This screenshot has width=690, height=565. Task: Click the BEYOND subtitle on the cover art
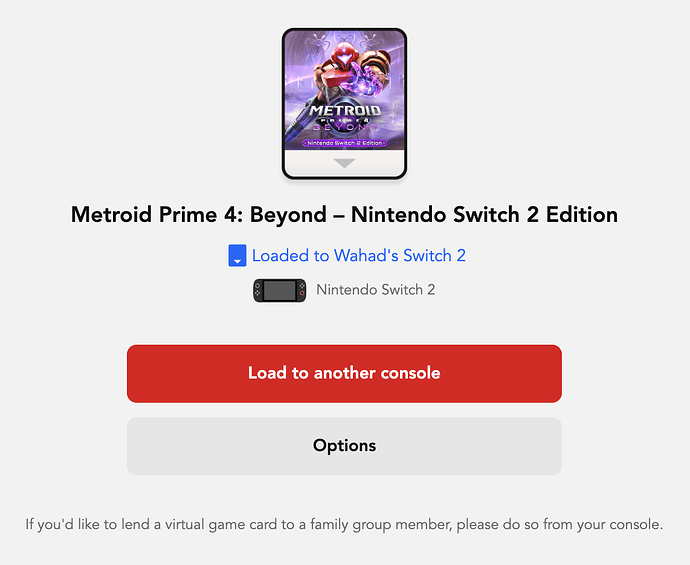point(344,128)
